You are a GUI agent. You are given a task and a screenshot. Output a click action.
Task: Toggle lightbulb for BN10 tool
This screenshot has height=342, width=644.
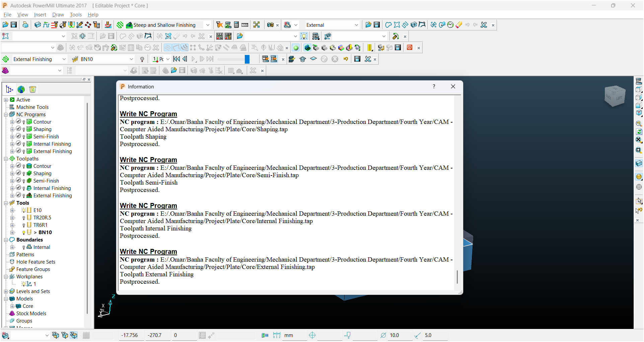coord(24,232)
